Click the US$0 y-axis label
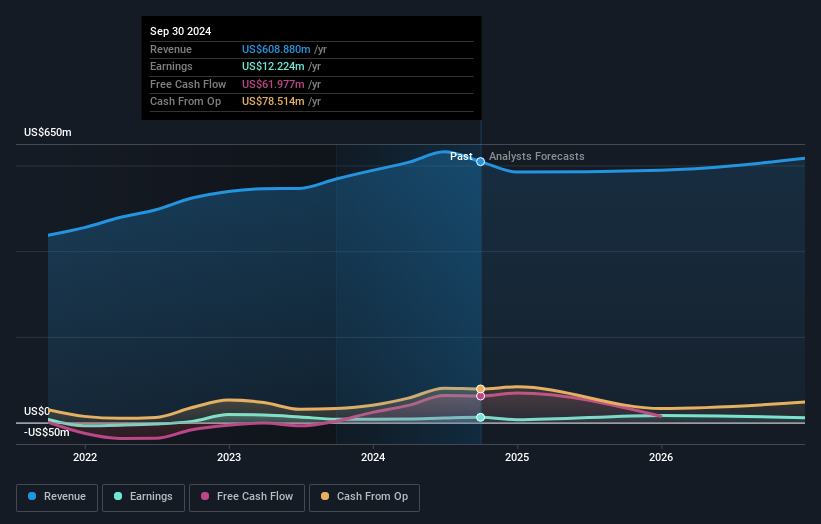The image size is (821, 524). click(x=37, y=411)
